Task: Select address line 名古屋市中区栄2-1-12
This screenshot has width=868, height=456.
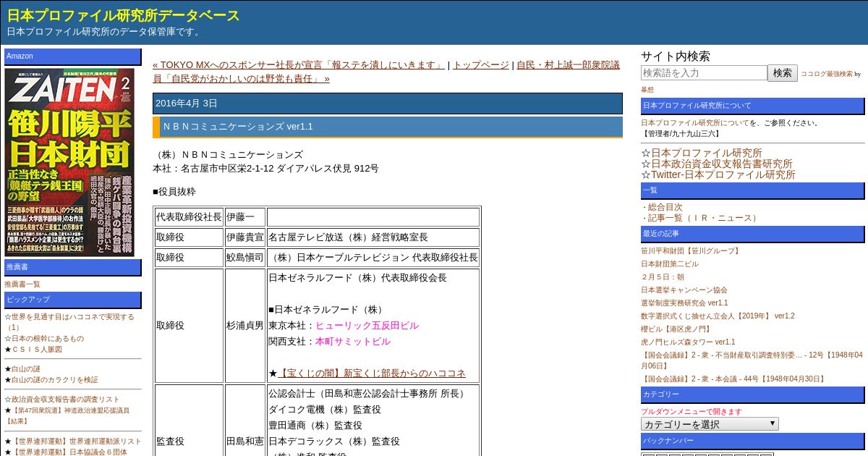Action: coord(265,169)
